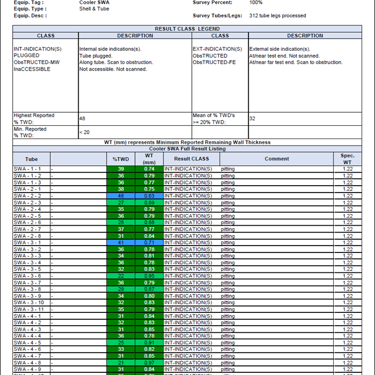Select tube cell 'SWA - 4 - 1'
The height and width of the screenshot is (375, 375).
32,316
